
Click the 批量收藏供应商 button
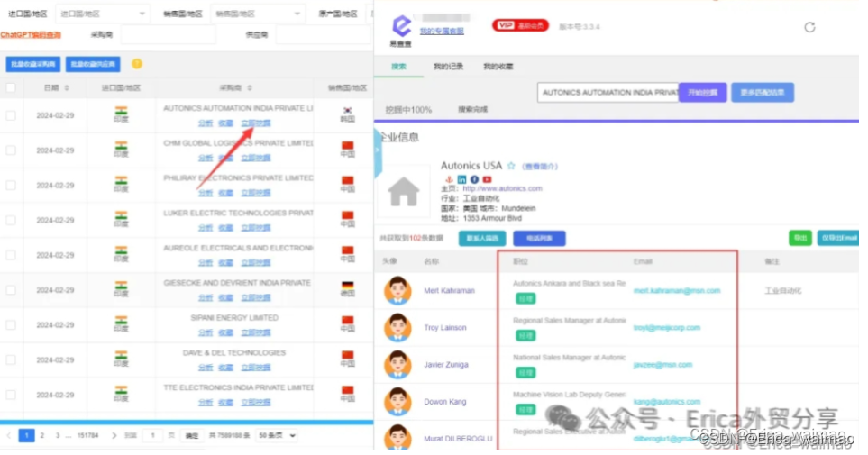[93, 64]
